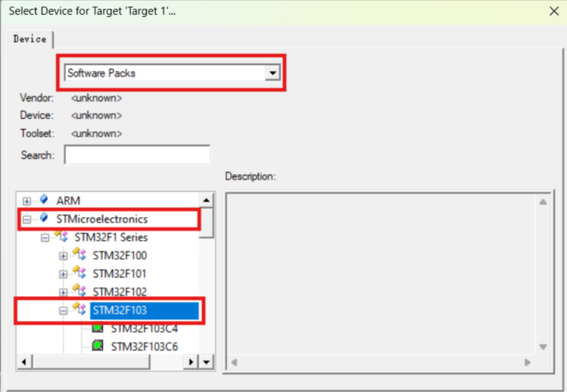
Task: Choose the STM32F103C6 device
Action: [144, 347]
